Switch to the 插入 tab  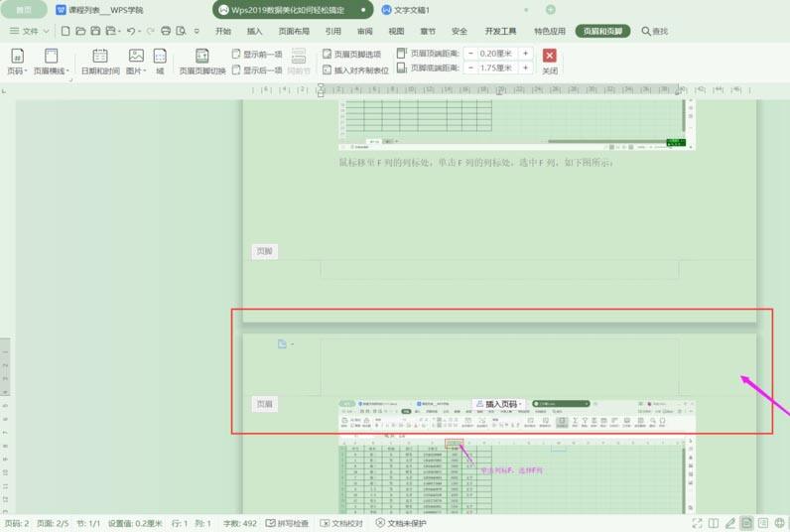(x=254, y=31)
